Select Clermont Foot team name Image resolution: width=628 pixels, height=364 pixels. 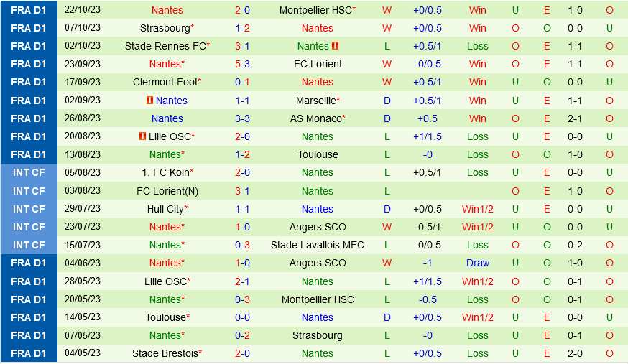click(165, 82)
